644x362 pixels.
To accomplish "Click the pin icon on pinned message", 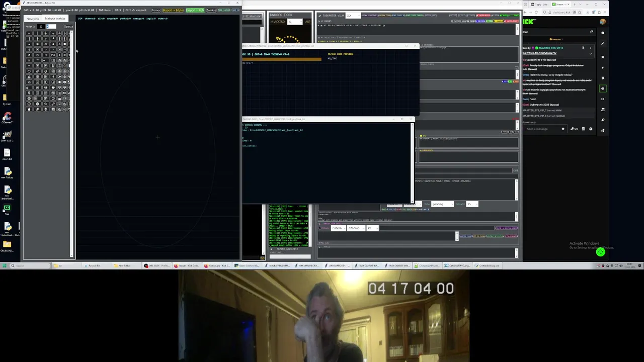I will (583, 48).
